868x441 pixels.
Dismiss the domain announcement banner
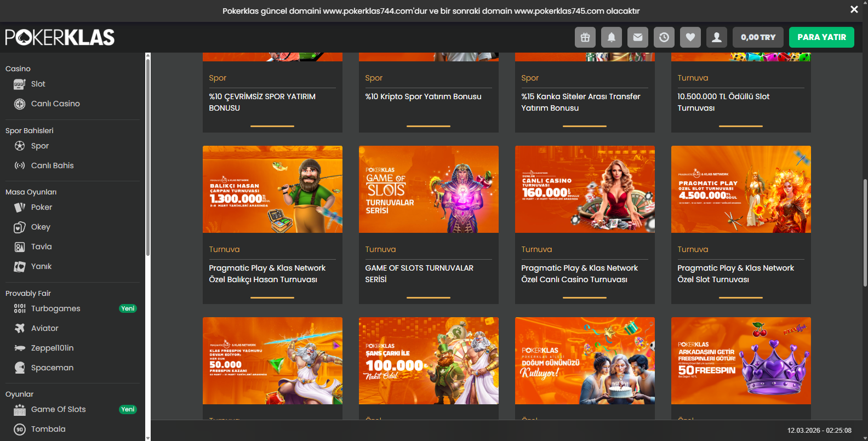pyautogui.click(x=854, y=9)
